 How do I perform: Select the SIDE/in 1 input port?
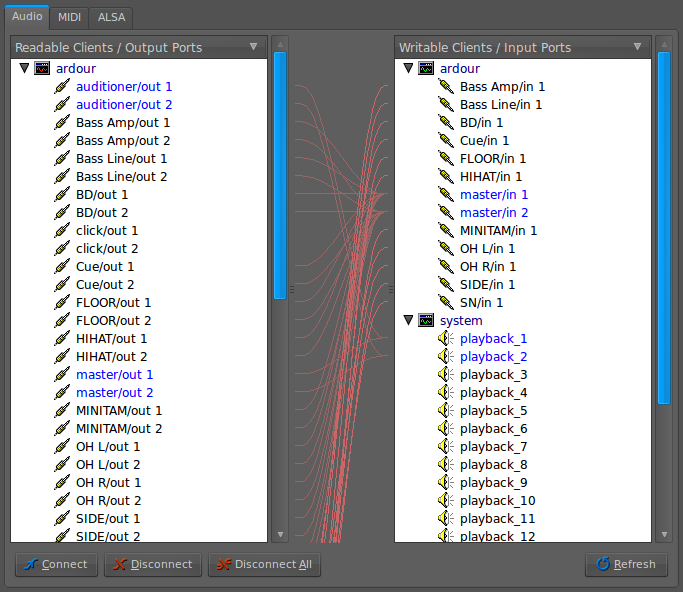coord(487,284)
